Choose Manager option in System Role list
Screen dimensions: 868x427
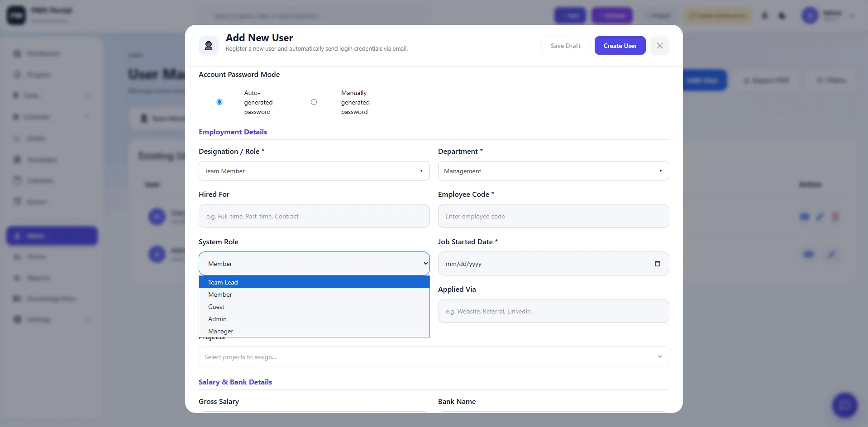tap(314, 331)
